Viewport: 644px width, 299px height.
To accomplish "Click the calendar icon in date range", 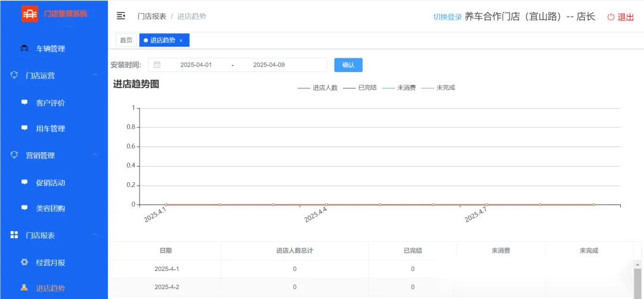I will point(157,65).
